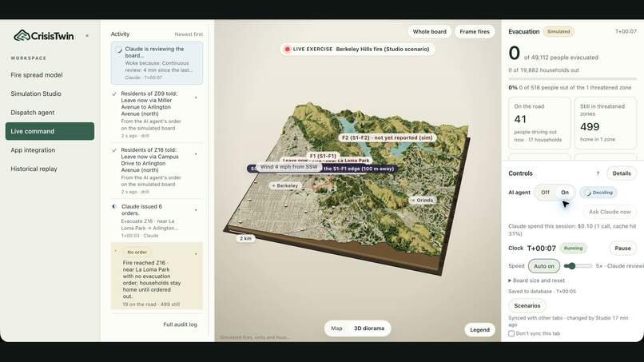Click the checkmark on the Z16 residents entry
644x362 pixels.
click(x=114, y=150)
